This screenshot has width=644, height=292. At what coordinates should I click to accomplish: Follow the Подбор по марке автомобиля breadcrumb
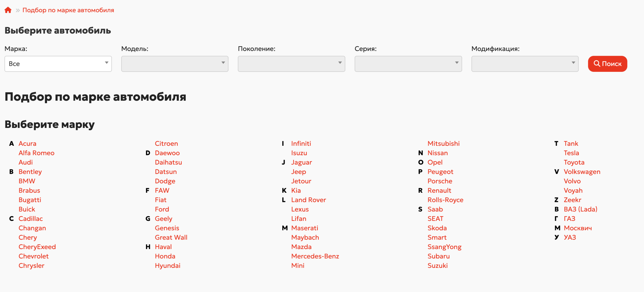point(68,10)
